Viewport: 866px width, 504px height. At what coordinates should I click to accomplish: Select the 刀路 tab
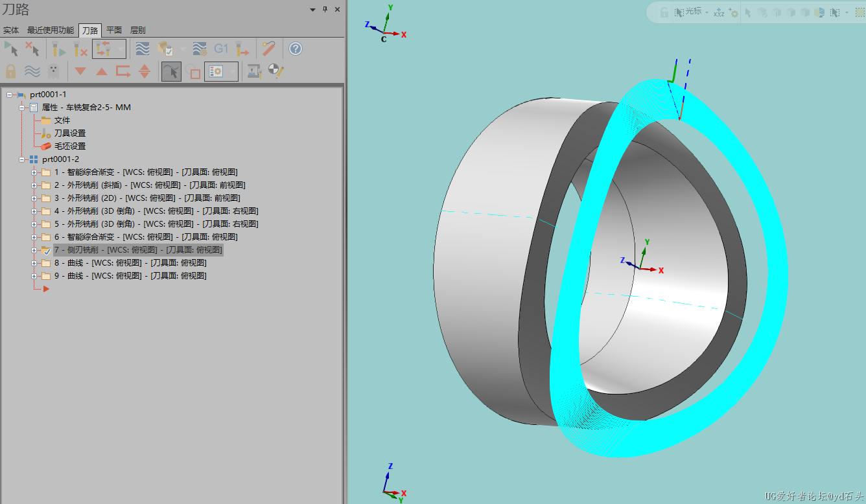click(90, 30)
